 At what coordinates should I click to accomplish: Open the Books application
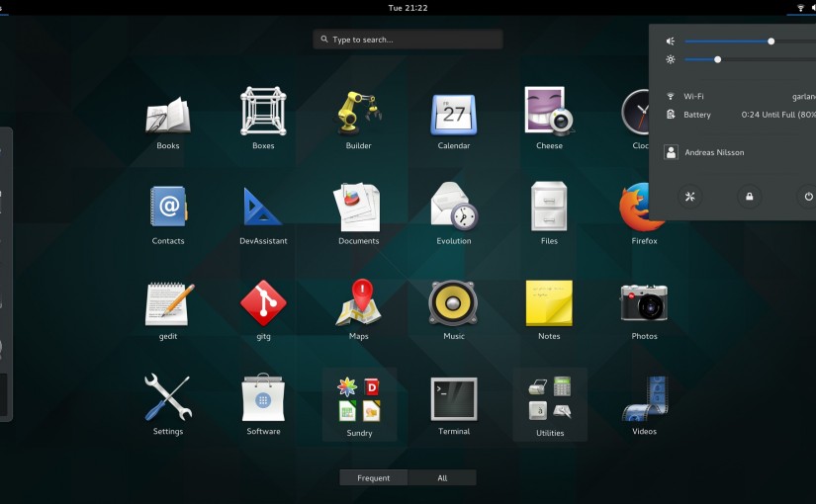point(167,116)
